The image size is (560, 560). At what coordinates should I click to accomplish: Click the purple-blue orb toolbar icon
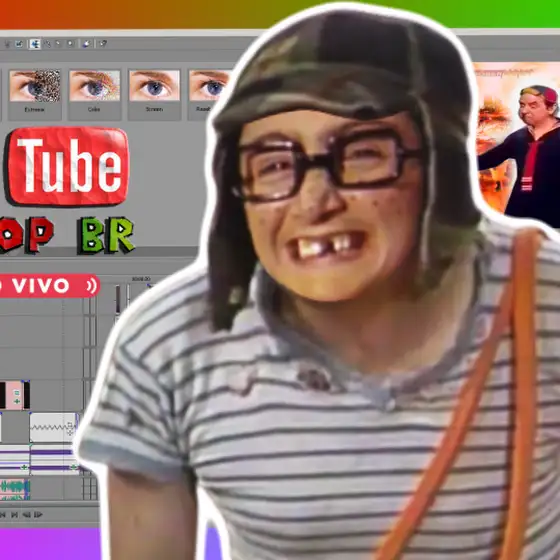pyautogui.click(x=86, y=44)
